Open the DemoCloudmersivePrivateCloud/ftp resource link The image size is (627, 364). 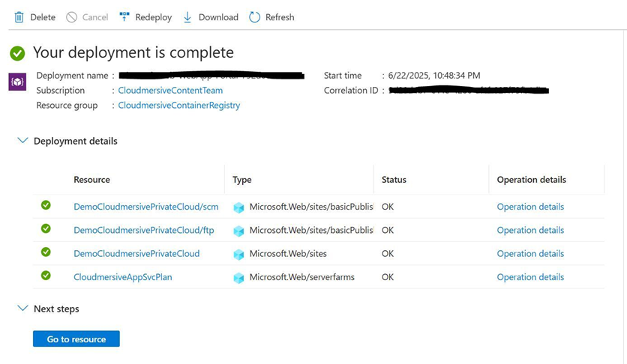pos(144,230)
